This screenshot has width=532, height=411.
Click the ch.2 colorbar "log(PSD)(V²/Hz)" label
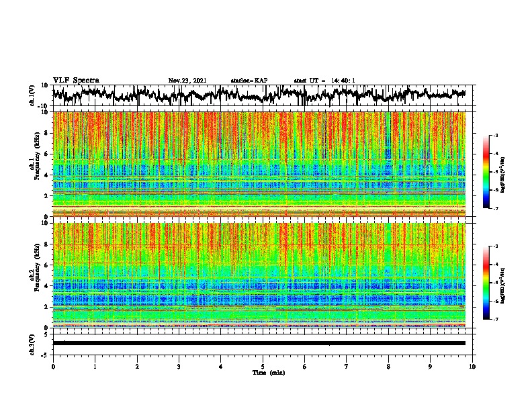(x=502, y=285)
